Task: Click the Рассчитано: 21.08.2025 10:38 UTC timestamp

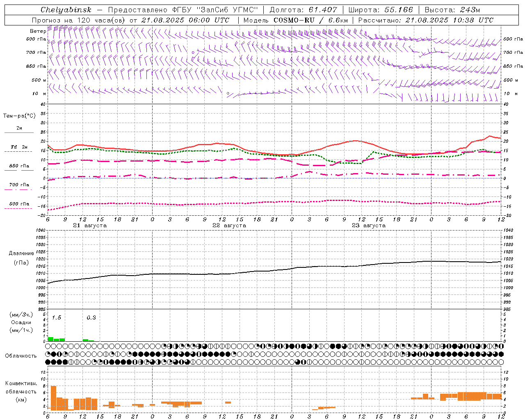Action: click(426, 20)
